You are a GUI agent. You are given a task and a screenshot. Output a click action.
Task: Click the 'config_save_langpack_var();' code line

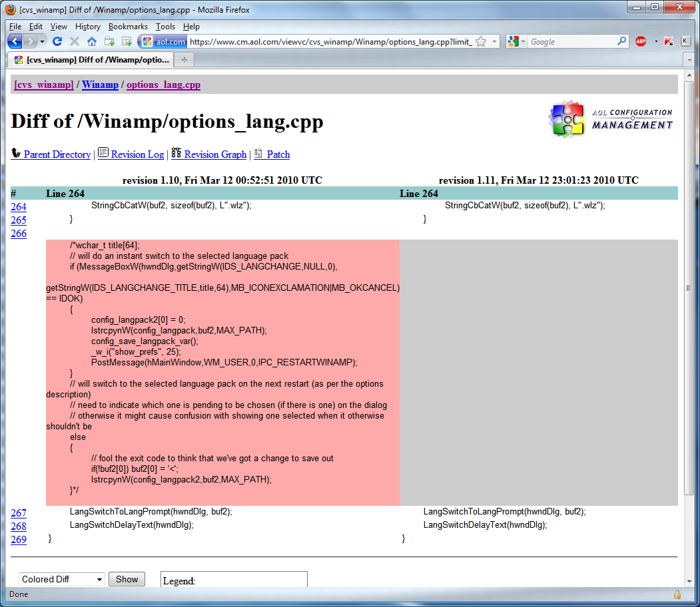(145, 341)
